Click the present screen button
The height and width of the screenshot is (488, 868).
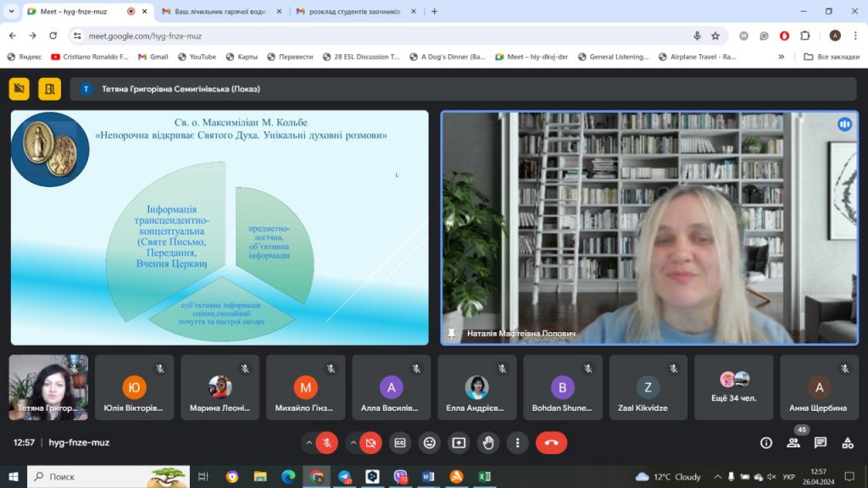[459, 442]
